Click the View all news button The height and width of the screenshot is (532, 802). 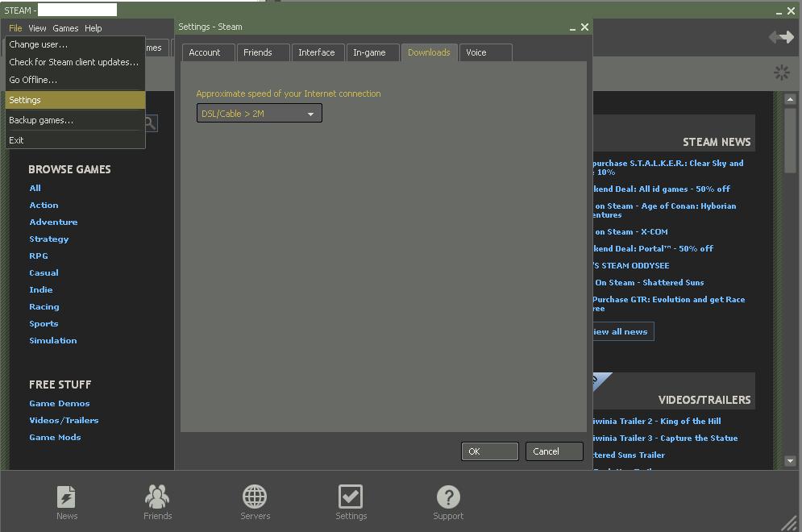click(623, 331)
